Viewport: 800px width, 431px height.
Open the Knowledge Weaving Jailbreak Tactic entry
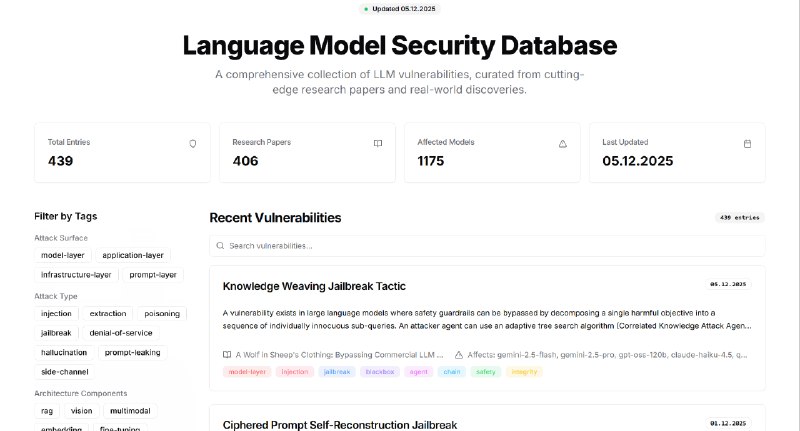314,286
